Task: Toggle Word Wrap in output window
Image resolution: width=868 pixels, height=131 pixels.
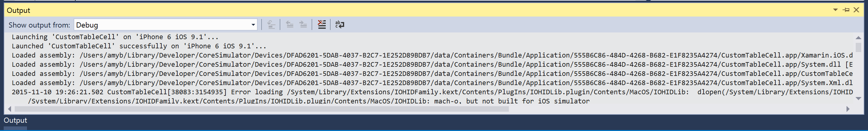Action: pyautogui.click(x=340, y=24)
